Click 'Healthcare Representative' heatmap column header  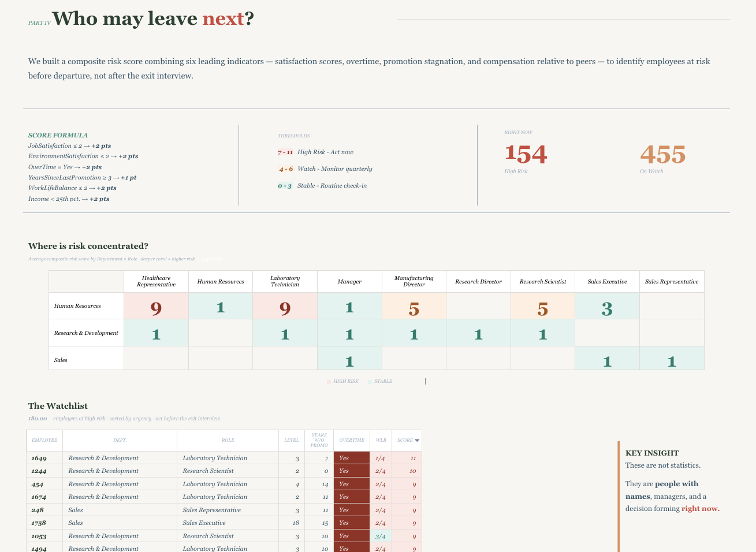click(156, 282)
